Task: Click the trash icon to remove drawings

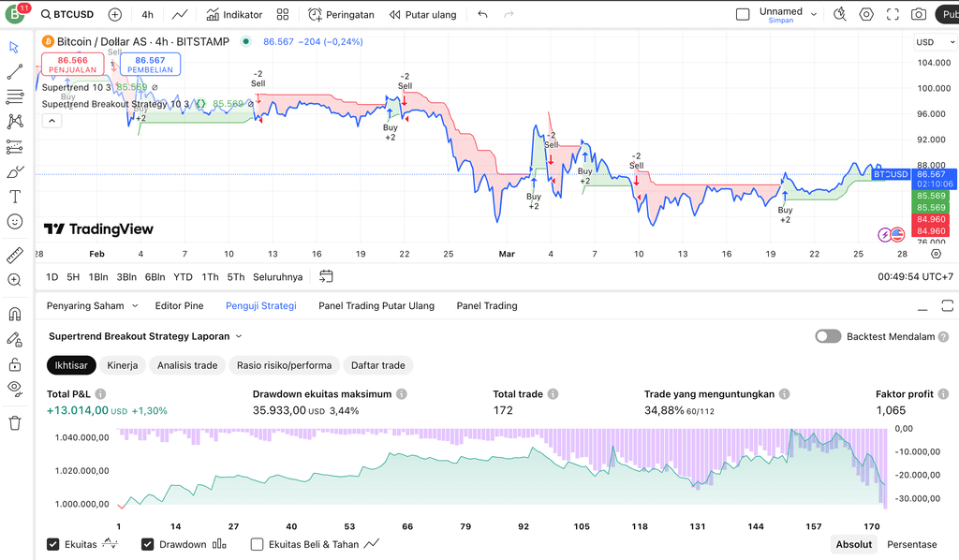Action: (x=15, y=423)
